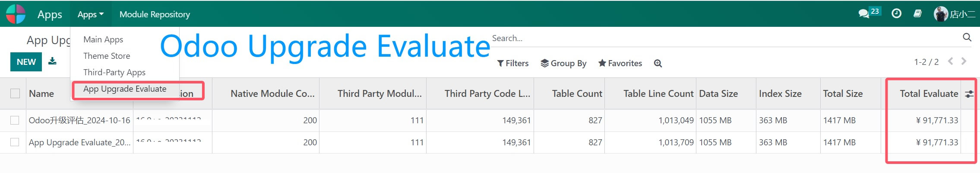This screenshot has width=980, height=173.
Task: Click the book documentation icon in navbar
Action: click(x=917, y=13)
